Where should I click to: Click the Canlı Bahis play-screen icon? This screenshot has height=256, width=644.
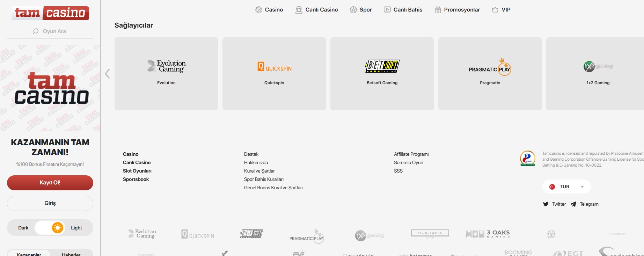(387, 10)
